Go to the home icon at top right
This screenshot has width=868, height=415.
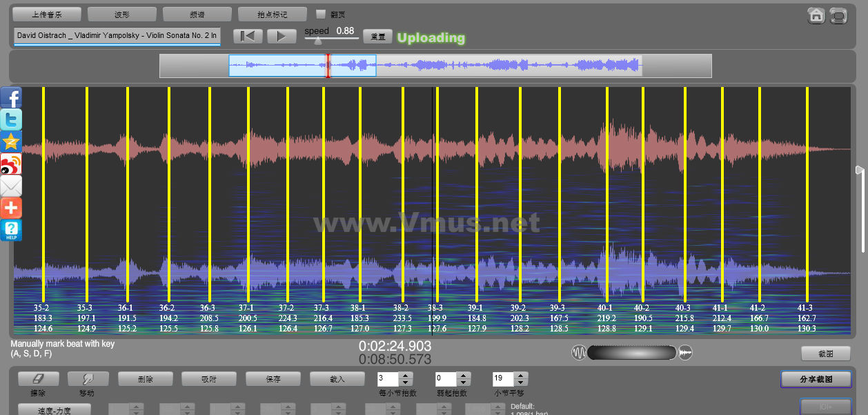pyautogui.click(x=816, y=15)
